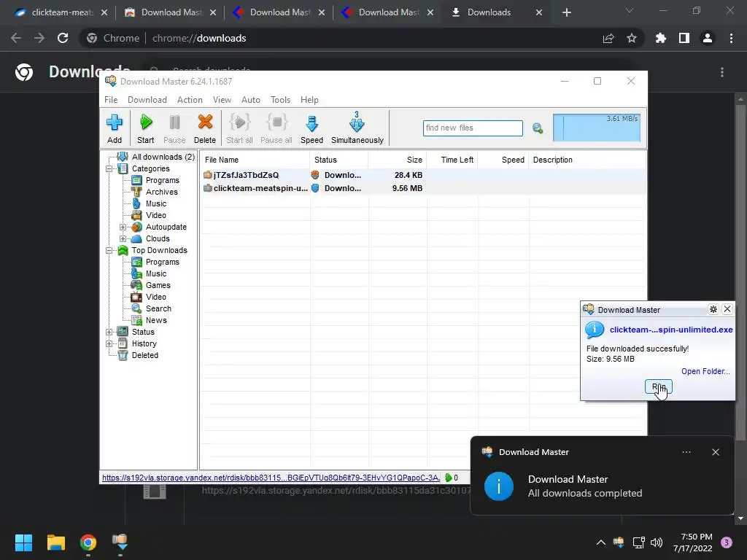747x560 pixels.
Task: Open the Auto menu
Action: coord(251,99)
